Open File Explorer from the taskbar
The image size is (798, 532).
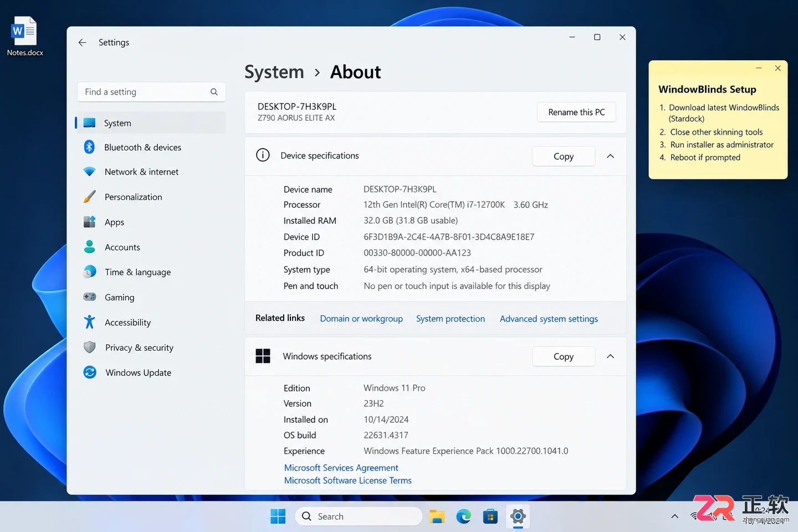[437, 516]
